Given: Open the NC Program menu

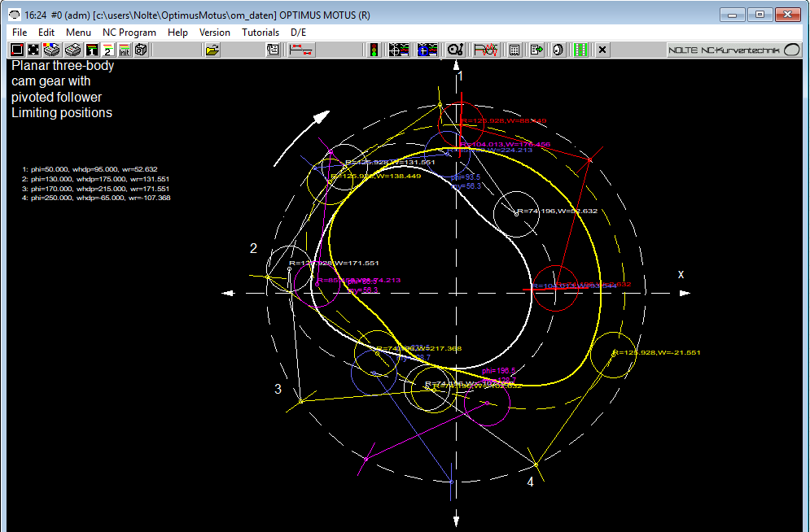Looking at the screenshot, I should coord(129,33).
